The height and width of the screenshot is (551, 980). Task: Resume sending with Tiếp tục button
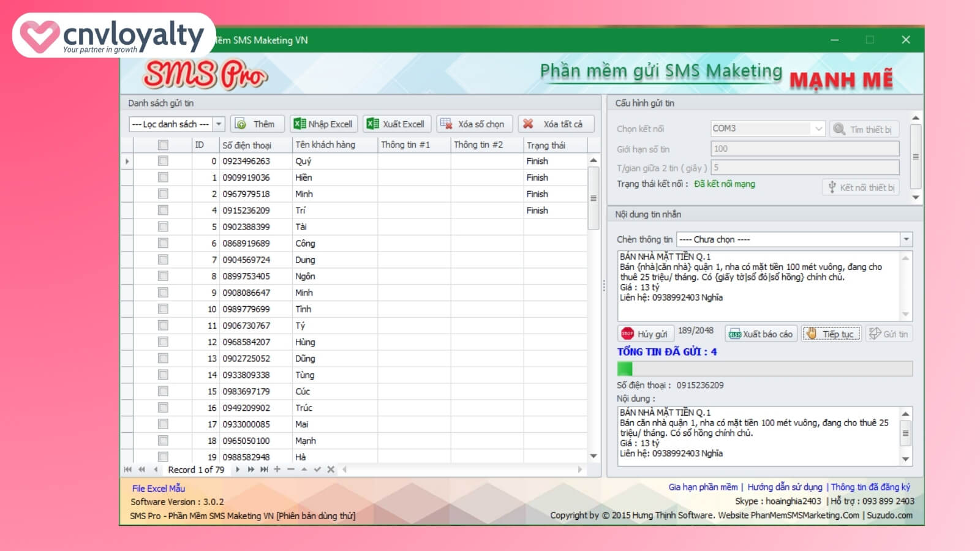832,334
